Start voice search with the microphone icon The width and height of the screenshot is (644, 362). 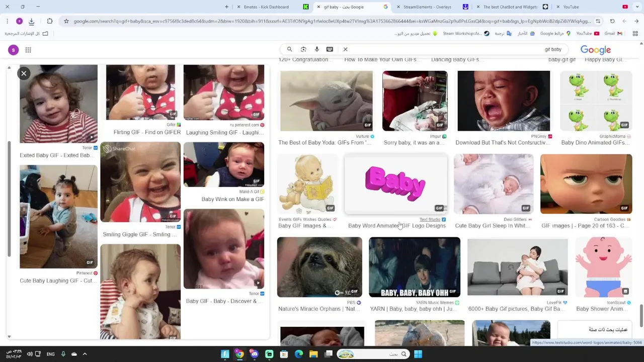(316, 49)
